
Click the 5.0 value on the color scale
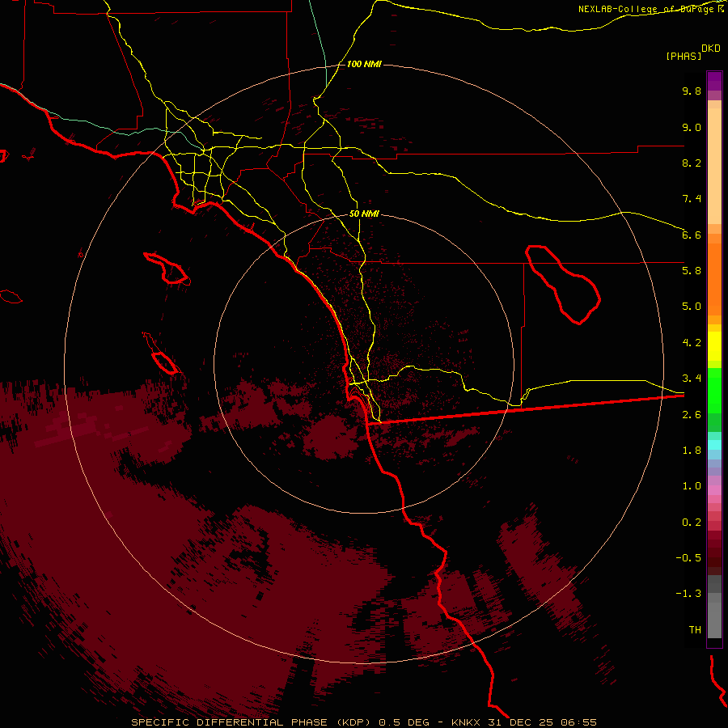[692, 307]
